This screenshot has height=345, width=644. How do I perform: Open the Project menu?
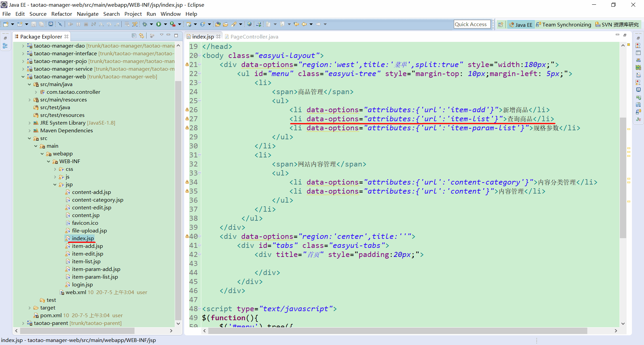(133, 14)
